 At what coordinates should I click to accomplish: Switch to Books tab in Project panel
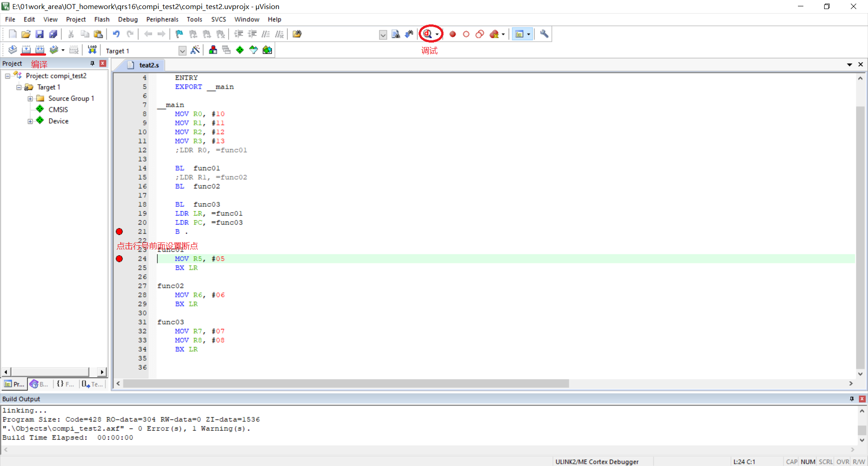(39, 384)
